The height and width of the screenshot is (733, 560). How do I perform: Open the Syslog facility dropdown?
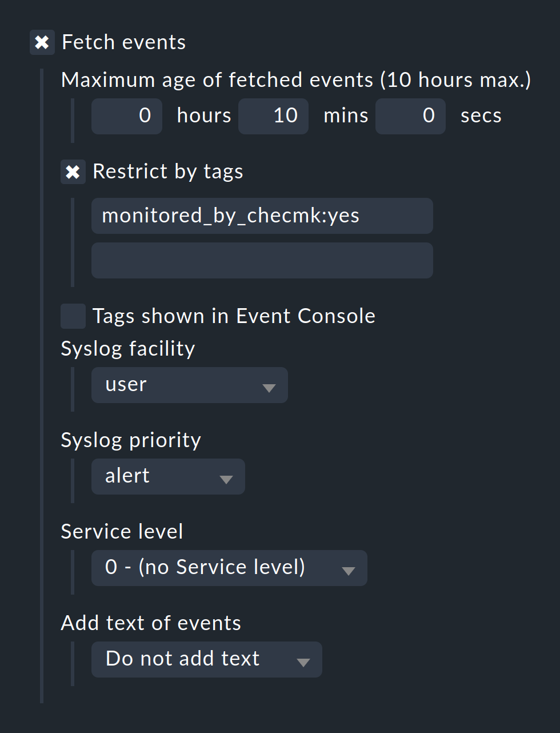(x=189, y=385)
